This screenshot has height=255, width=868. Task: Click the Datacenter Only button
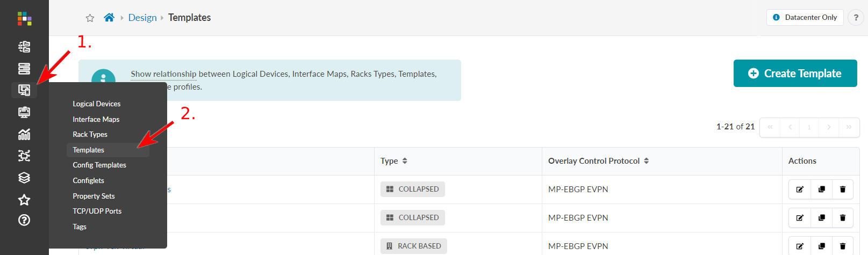[x=805, y=18]
